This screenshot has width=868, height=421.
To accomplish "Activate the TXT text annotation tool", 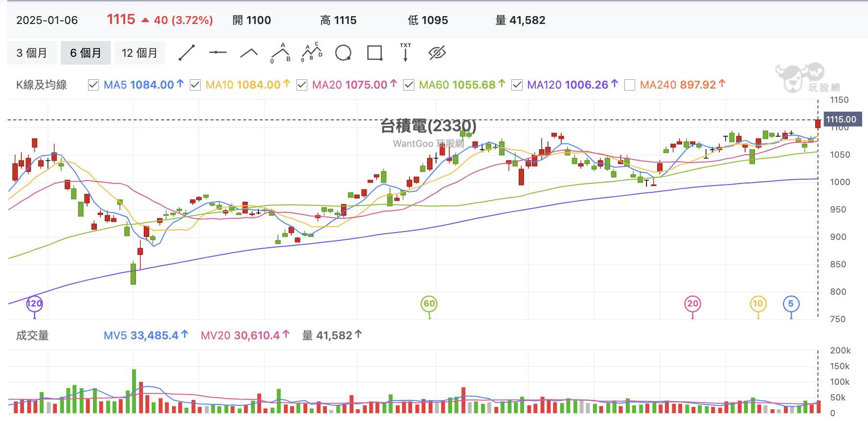I will pyautogui.click(x=406, y=52).
